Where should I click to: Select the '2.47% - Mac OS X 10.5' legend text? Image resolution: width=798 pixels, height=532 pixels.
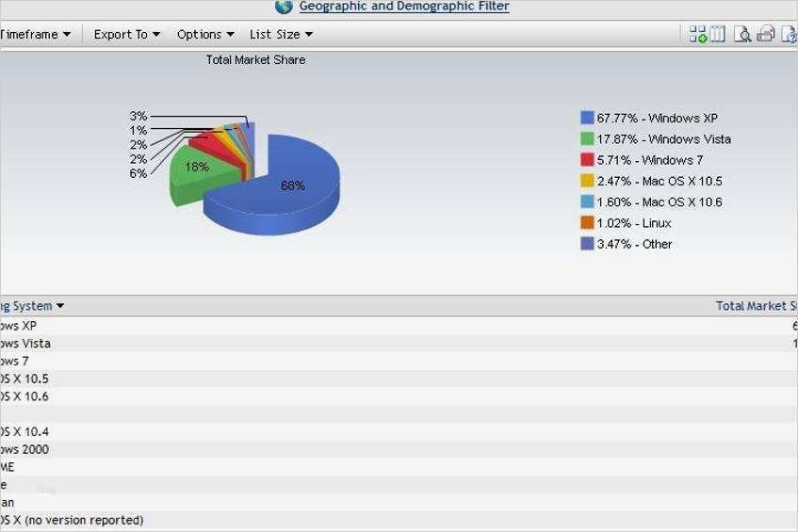[660, 181]
